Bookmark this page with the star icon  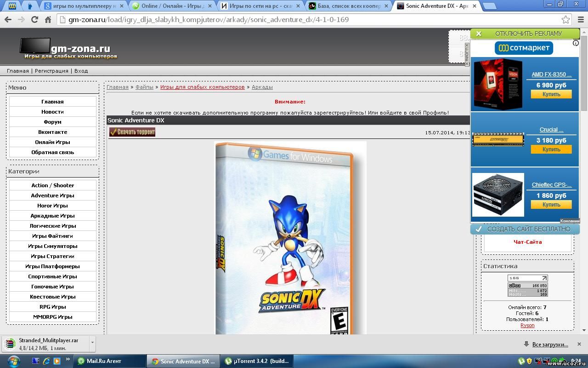click(565, 20)
